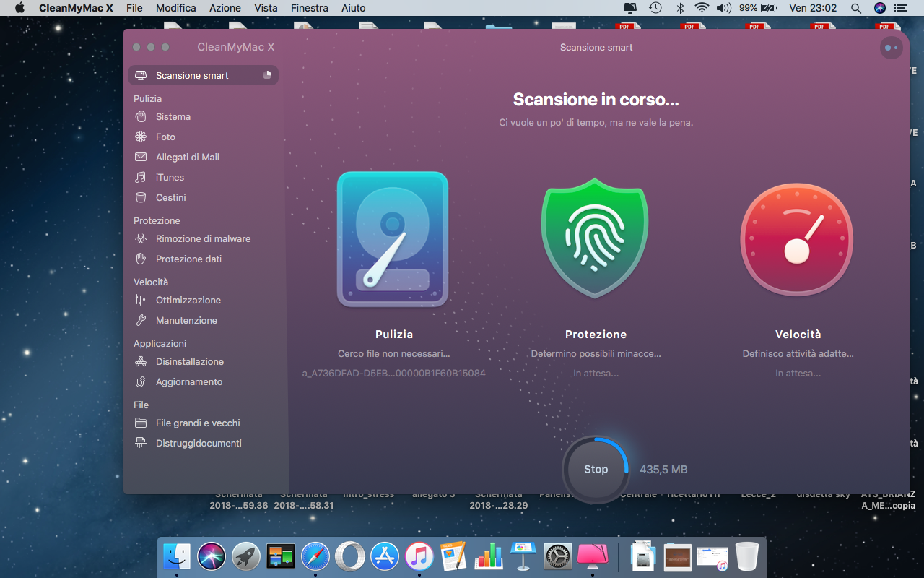Open the Aiuto menu
The height and width of the screenshot is (578, 924).
tap(353, 8)
